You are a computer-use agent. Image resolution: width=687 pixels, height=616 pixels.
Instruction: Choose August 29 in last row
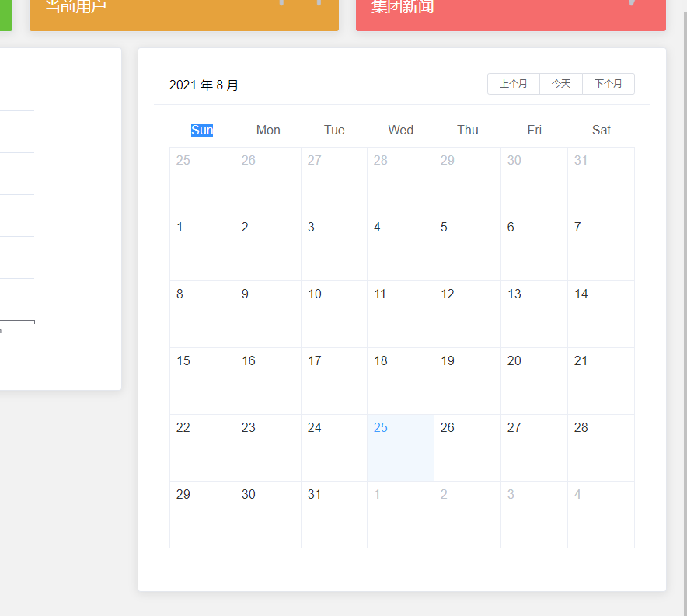click(x=202, y=515)
